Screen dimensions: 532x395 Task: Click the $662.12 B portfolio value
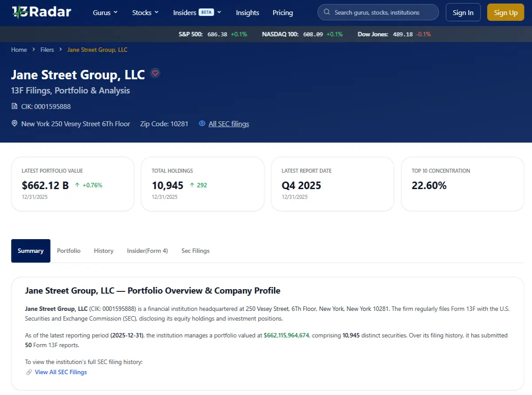(45, 185)
